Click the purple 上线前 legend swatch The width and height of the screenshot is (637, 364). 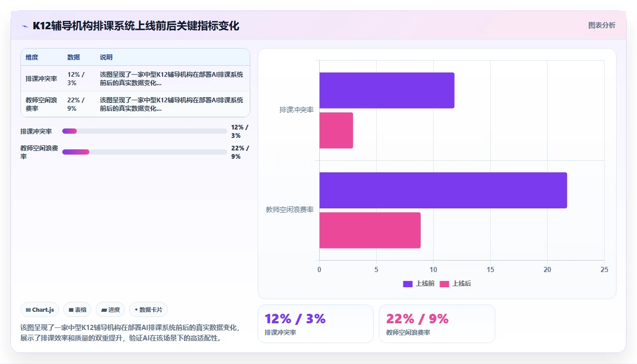click(408, 284)
